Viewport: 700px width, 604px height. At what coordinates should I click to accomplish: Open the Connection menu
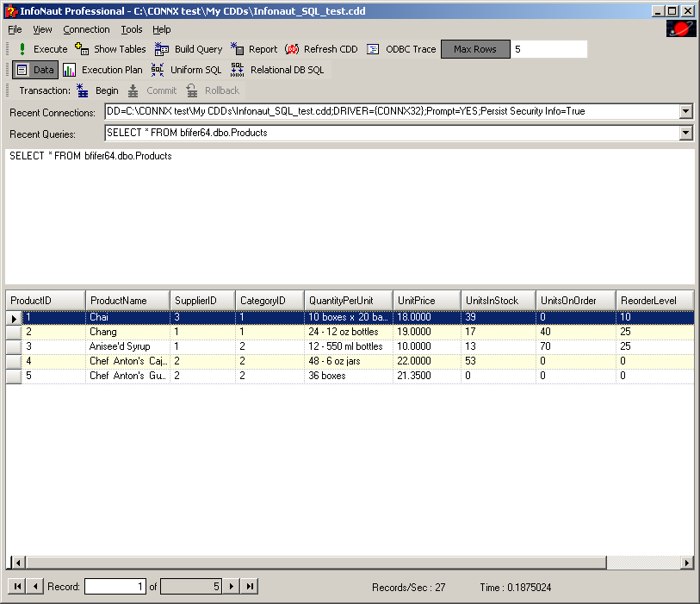86,29
